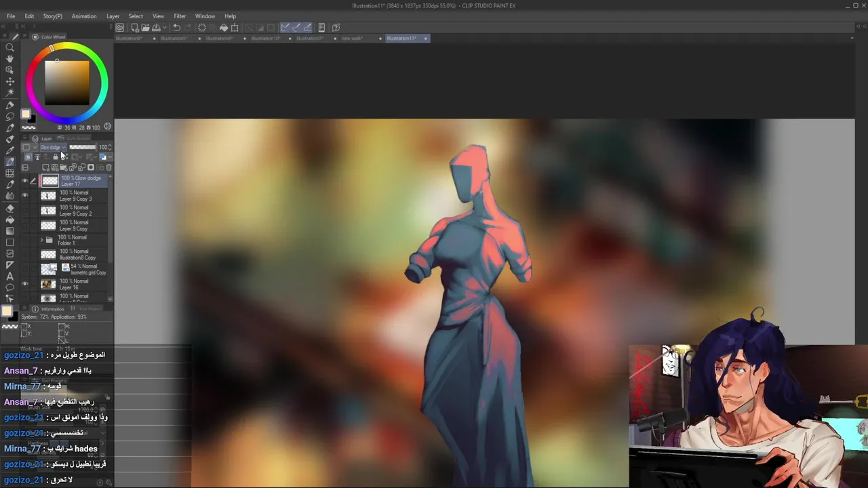Toggle the Lock Layer icon
This screenshot has width=868, height=488.
click(x=56, y=157)
